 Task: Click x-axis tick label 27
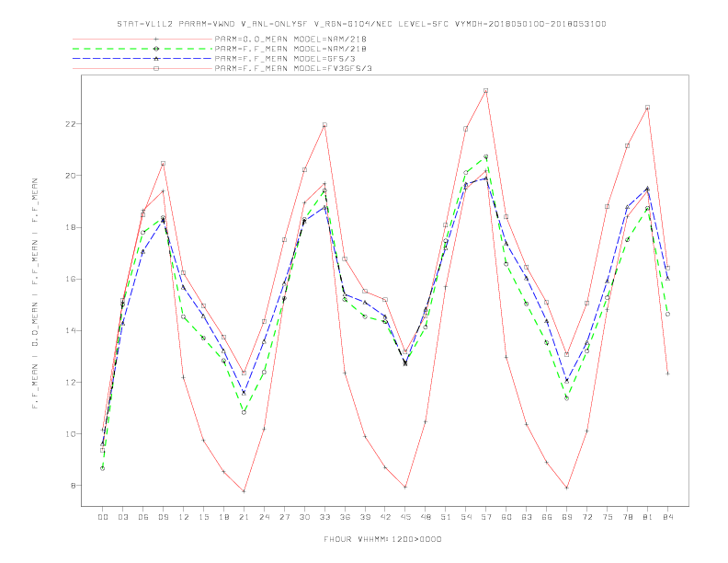click(284, 517)
